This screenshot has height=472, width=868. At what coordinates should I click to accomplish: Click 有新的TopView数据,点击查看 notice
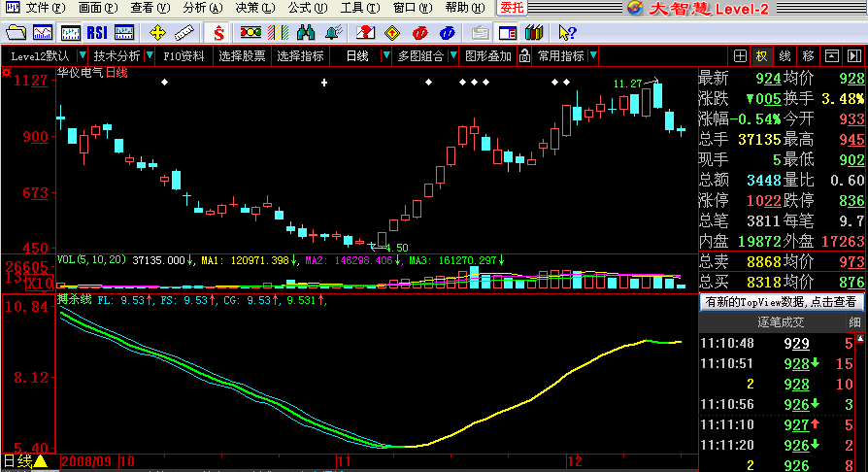(x=781, y=302)
